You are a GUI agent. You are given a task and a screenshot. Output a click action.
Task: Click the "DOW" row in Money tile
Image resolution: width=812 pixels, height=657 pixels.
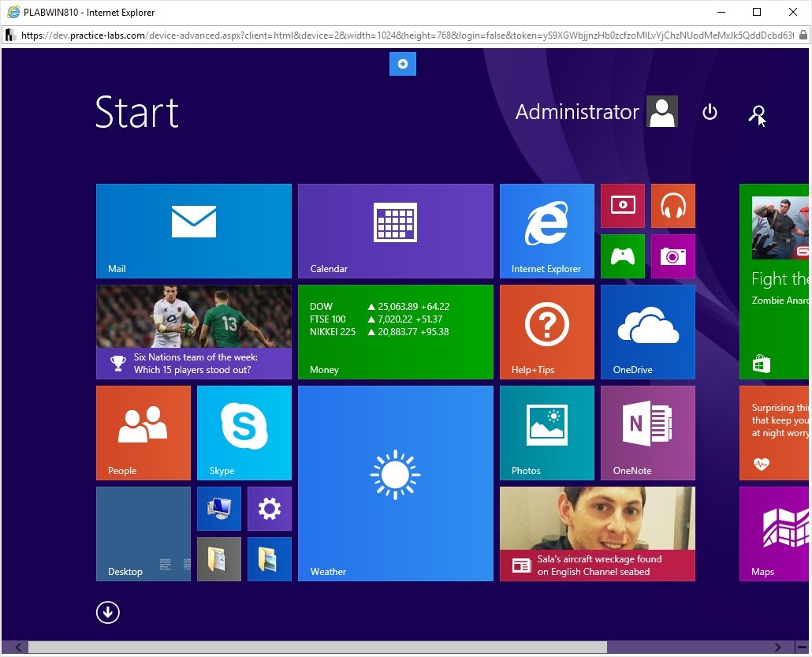click(x=379, y=307)
